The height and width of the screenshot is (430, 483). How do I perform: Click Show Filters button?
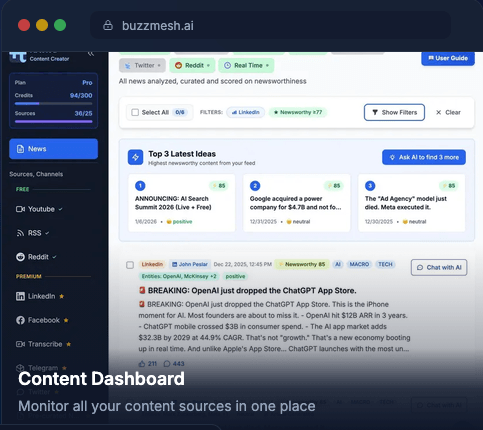coord(394,112)
